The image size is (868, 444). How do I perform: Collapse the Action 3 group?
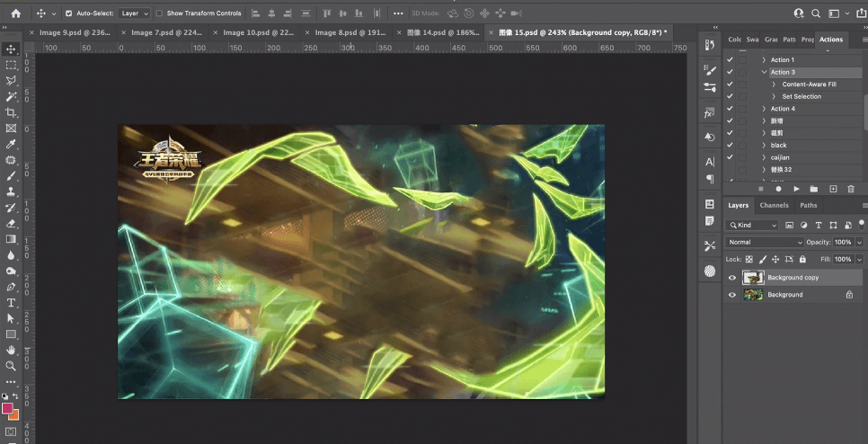point(764,72)
